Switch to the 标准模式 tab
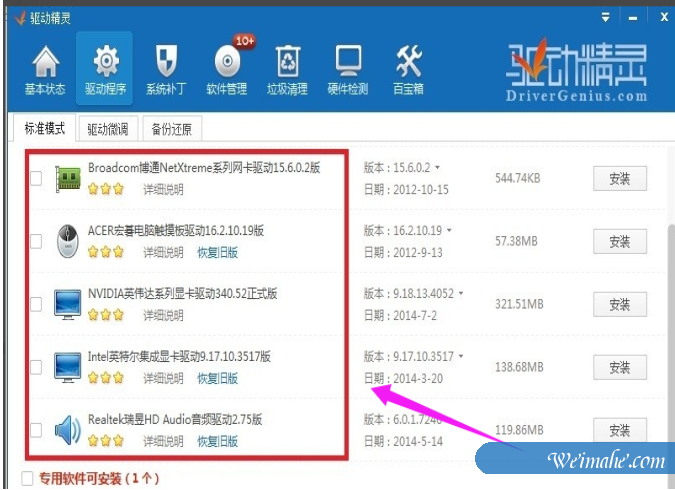 click(45, 128)
